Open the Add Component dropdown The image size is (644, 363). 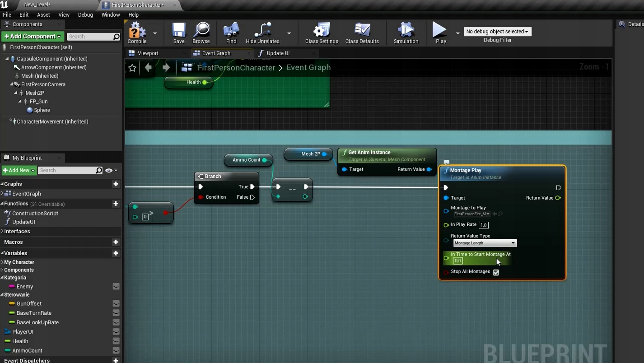click(33, 37)
